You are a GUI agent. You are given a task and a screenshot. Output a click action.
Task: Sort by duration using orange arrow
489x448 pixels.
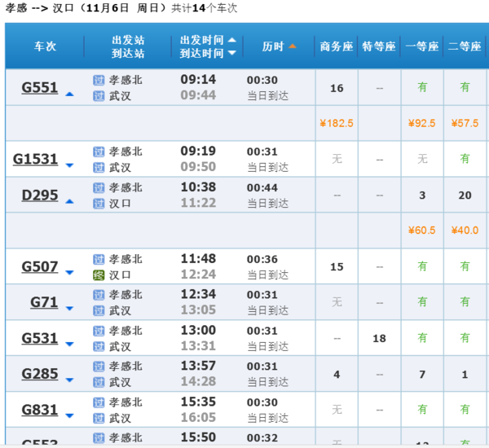pyautogui.click(x=293, y=46)
